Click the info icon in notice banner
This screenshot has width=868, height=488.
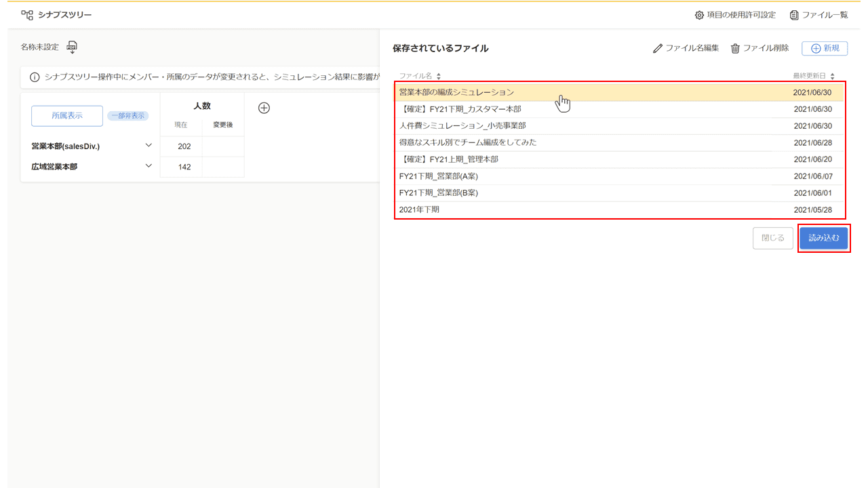[x=35, y=77]
